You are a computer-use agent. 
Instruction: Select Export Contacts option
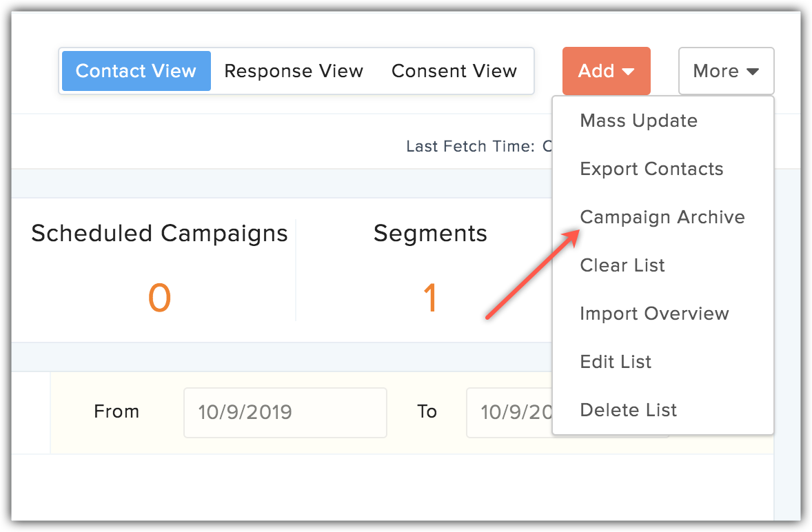[651, 169]
